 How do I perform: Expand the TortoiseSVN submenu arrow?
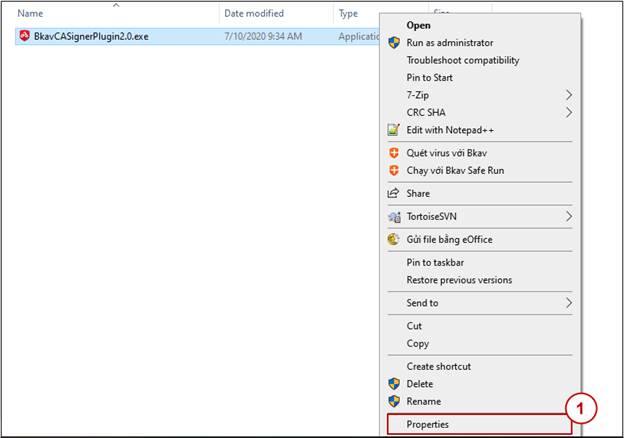(x=569, y=216)
